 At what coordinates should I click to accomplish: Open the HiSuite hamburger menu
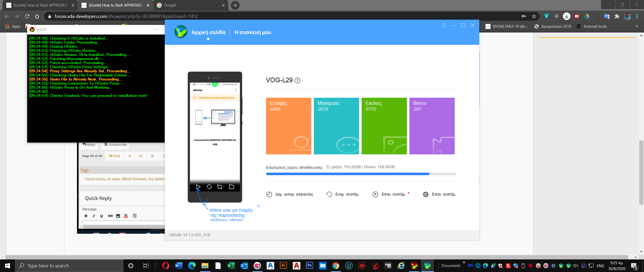pos(444,25)
